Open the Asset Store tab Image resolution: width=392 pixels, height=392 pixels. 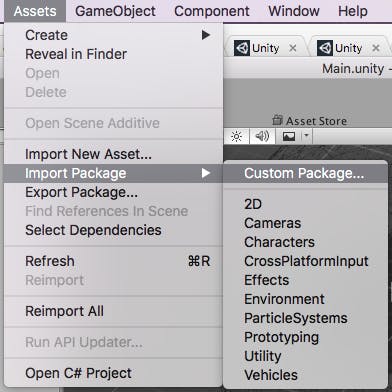(x=310, y=121)
